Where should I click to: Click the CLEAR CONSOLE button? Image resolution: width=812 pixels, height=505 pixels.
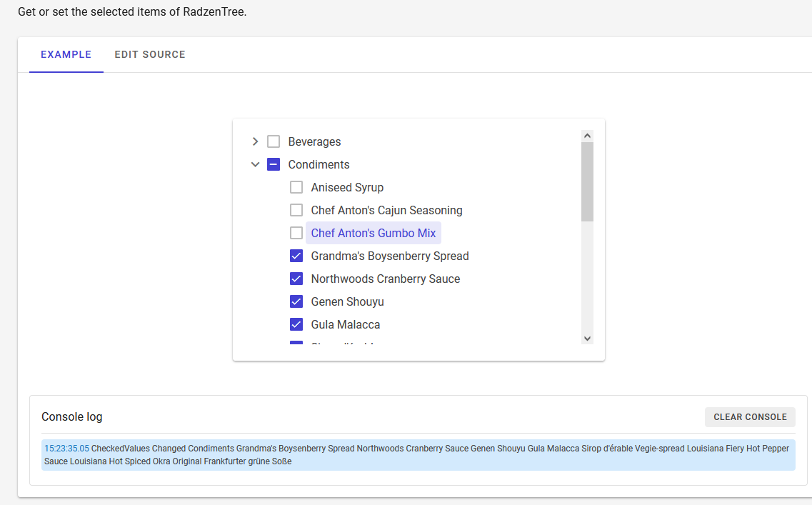pyautogui.click(x=750, y=417)
